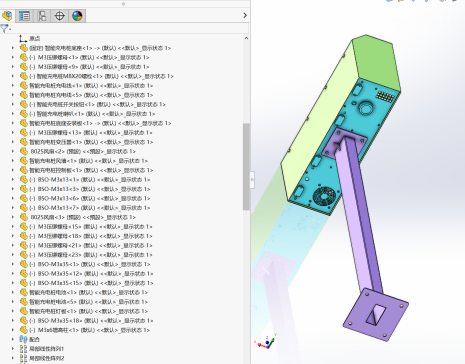Select the 智能充电桩灯板<1> row text

[89, 311]
